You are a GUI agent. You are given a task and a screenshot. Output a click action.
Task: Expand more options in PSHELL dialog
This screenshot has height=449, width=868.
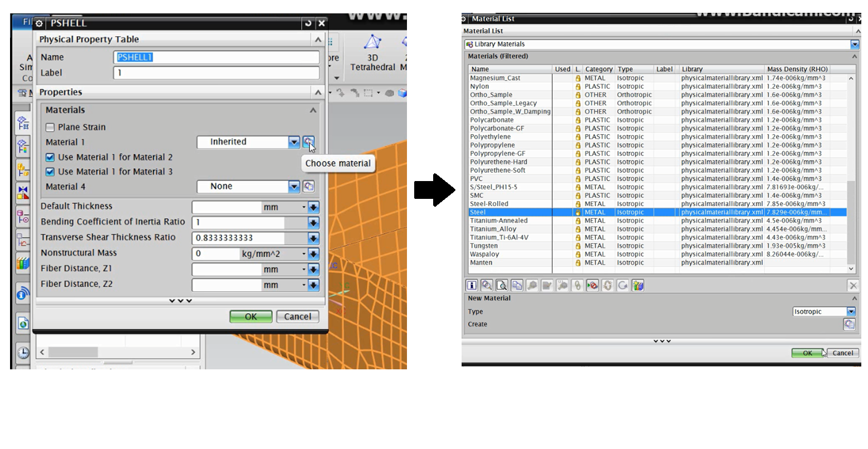pyautogui.click(x=181, y=301)
